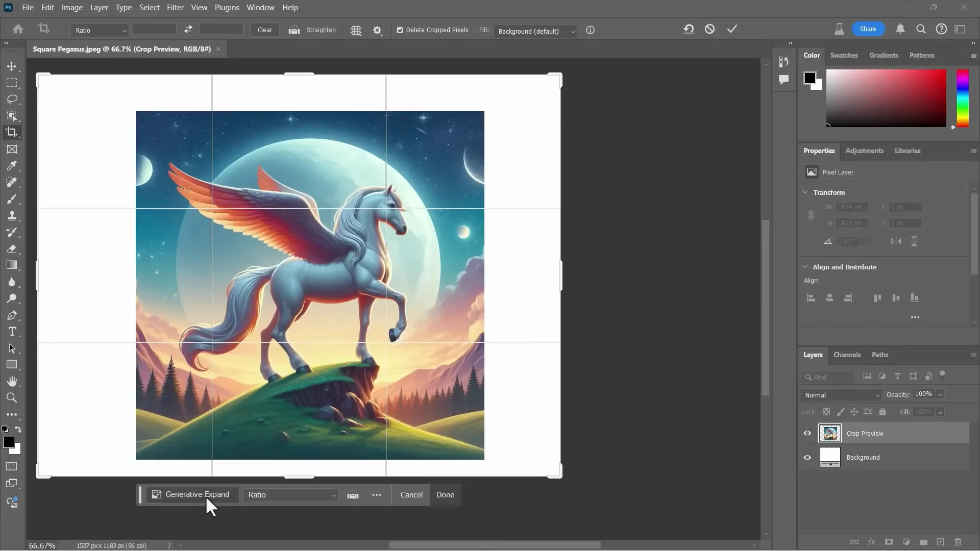Add a layer mask to the layer
The height and width of the screenshot is (551, 980).
point(889,542)
